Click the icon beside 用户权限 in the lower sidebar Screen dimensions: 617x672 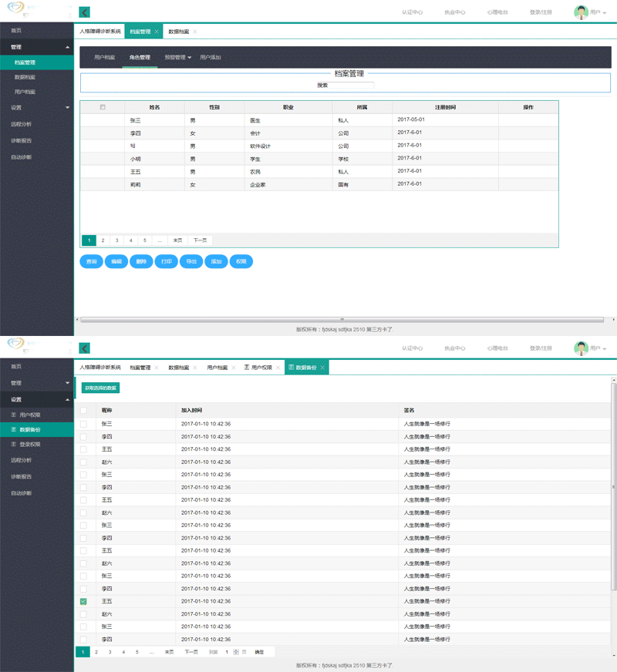coord(14,415)
